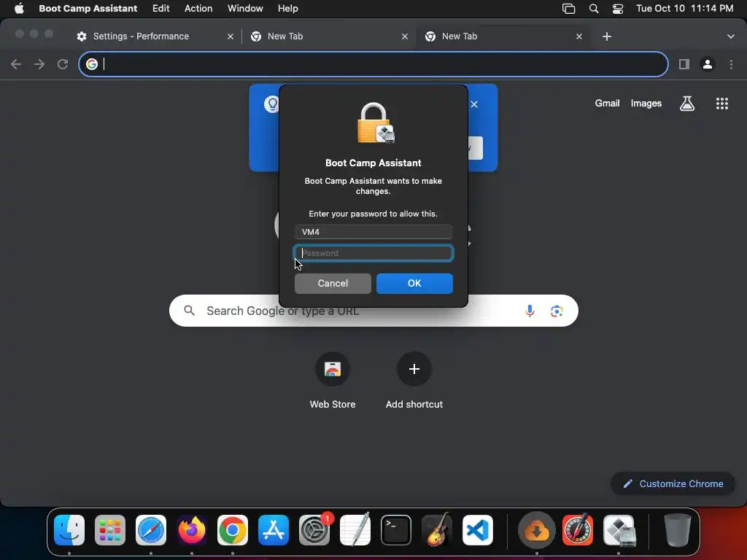Open Spotlight search in menu bar
The image size is (747, 560).
pos(594,9)
